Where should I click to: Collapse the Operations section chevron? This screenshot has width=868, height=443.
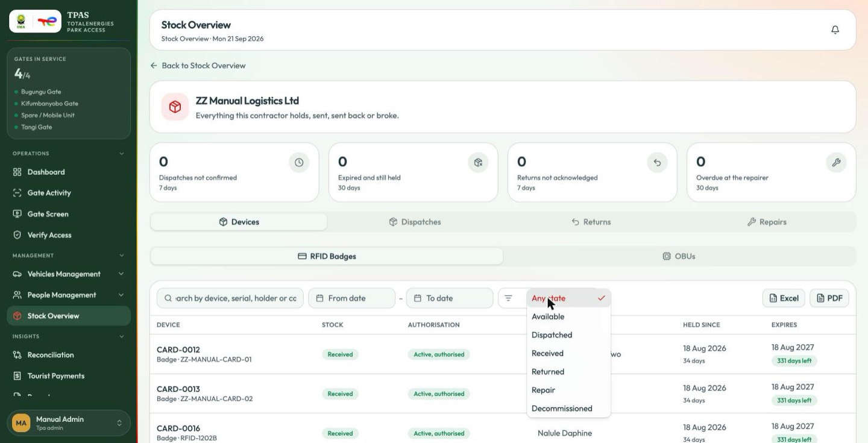(x=121, y=154)
